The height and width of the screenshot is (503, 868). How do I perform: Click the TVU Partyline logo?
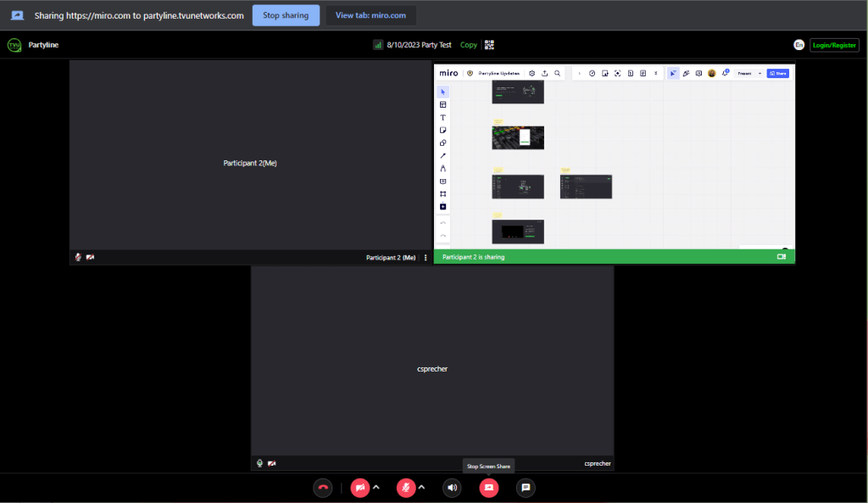(14, 45)
